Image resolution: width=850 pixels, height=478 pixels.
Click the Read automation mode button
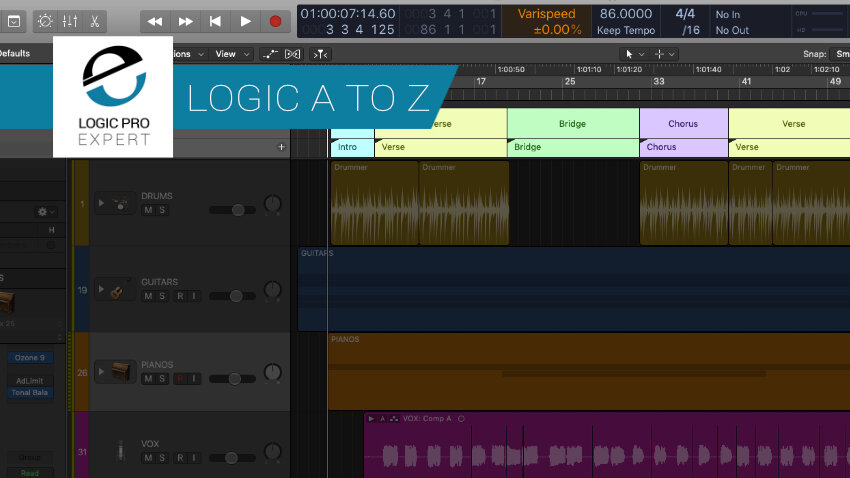(30, 473)
